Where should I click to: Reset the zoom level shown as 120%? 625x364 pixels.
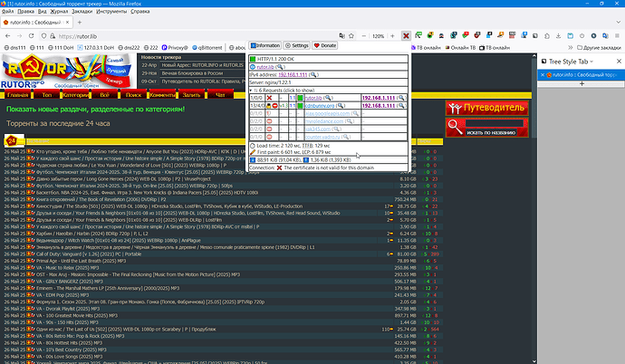(378, 36)
